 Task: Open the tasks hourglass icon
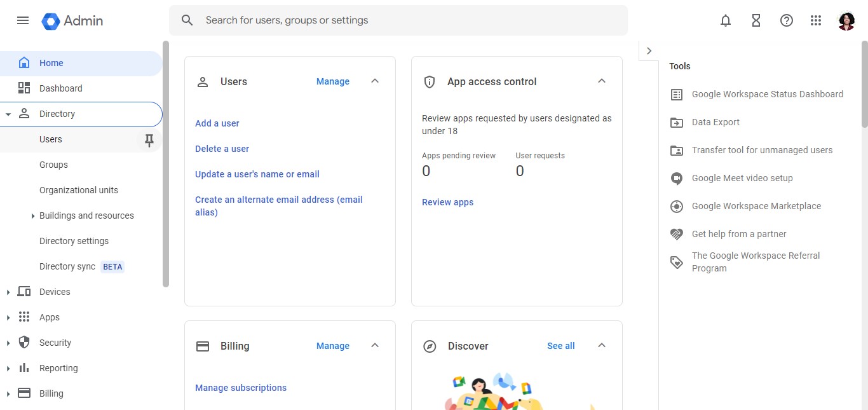(x=756, y=20)
